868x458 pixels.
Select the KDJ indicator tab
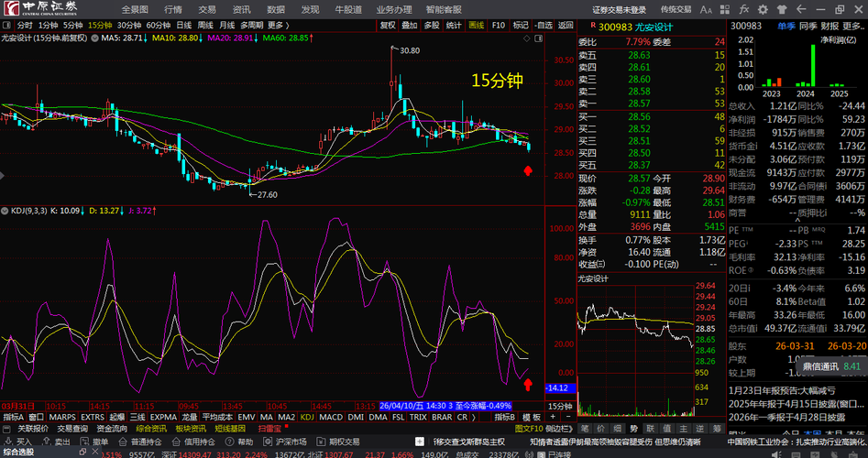(x=307, y=417)
